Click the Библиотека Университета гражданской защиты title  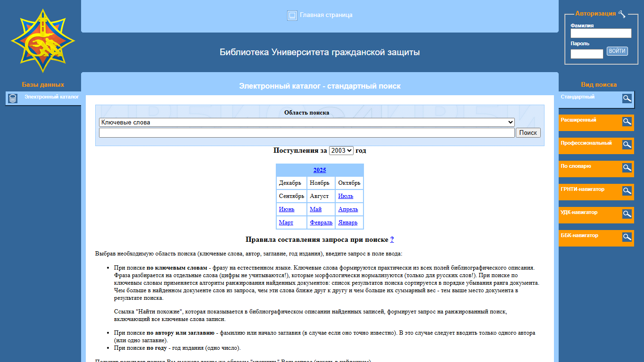pyautogui.click(x=320, y=52)
